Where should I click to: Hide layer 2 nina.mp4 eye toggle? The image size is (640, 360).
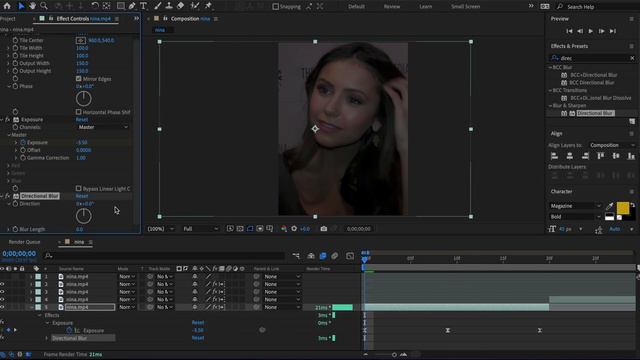2,284
